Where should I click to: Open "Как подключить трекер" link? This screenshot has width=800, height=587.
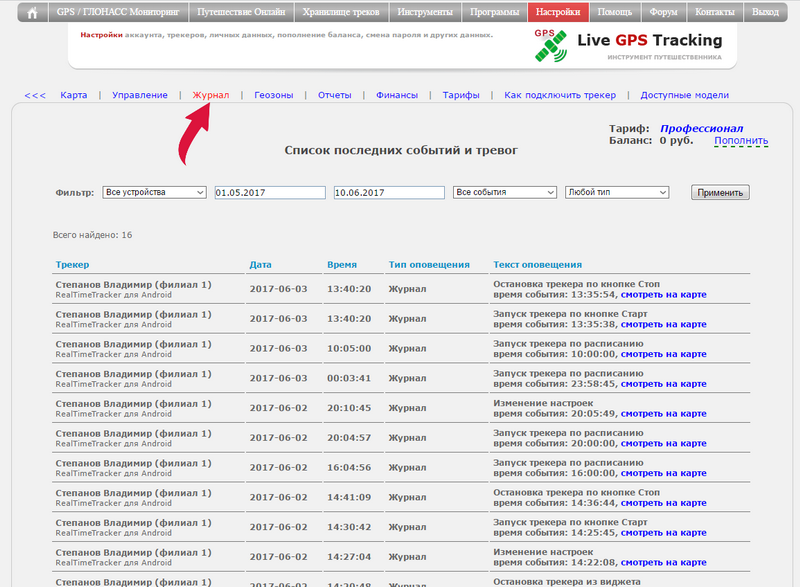[x=559, y=95]
